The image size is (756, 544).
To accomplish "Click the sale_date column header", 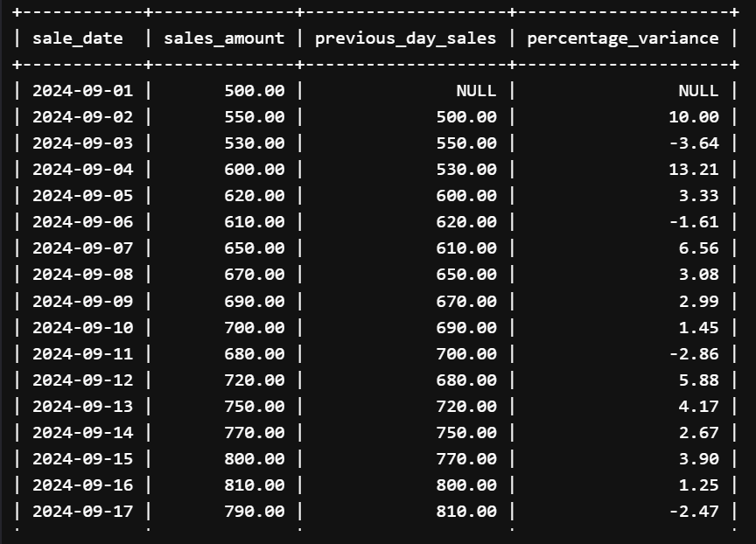I will coord(78,38).
